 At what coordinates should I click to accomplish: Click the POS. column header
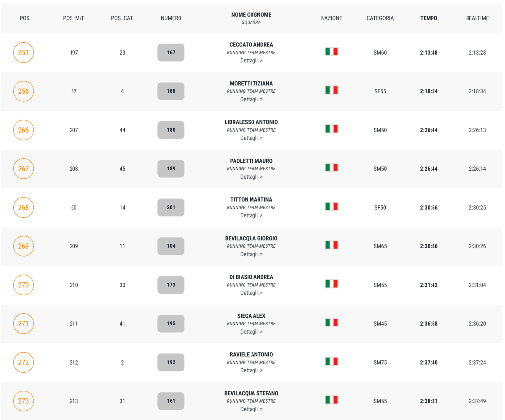[x=25, y=18]
